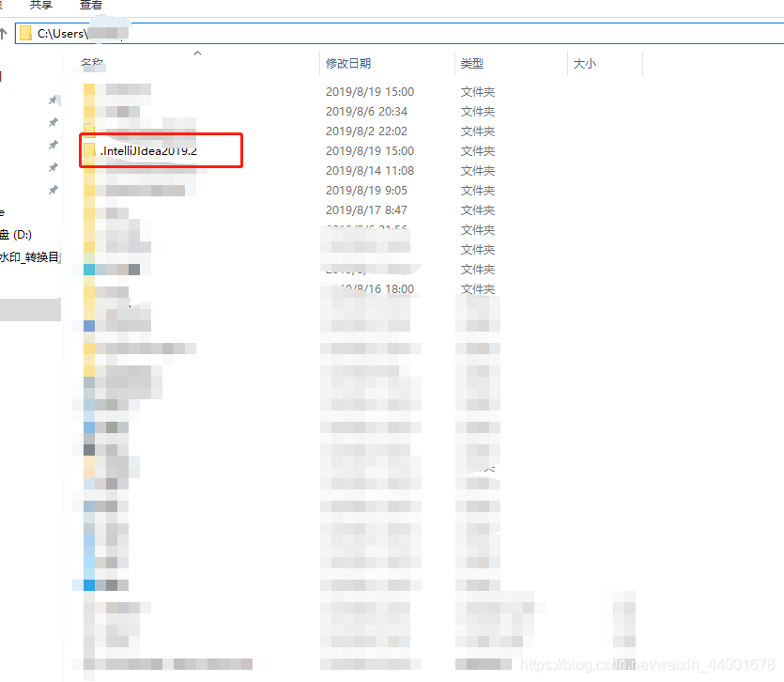
Task: Sort the list by the 类型 column header
Action: tap(472, 64)
